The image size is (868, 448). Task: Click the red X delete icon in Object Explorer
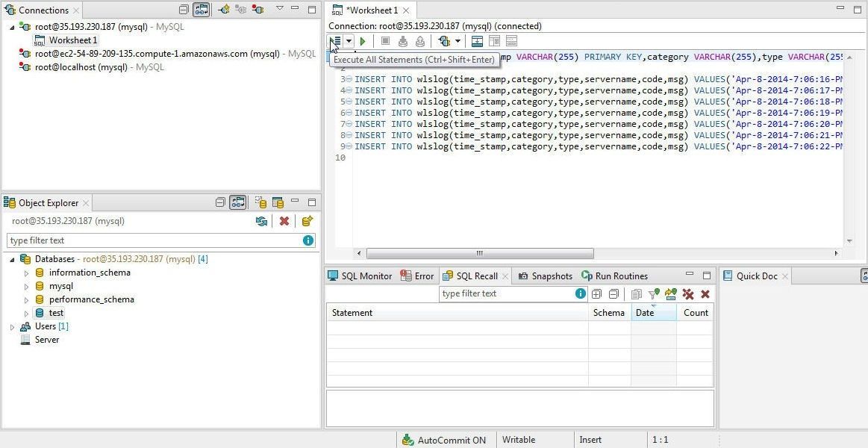[284, 221]
